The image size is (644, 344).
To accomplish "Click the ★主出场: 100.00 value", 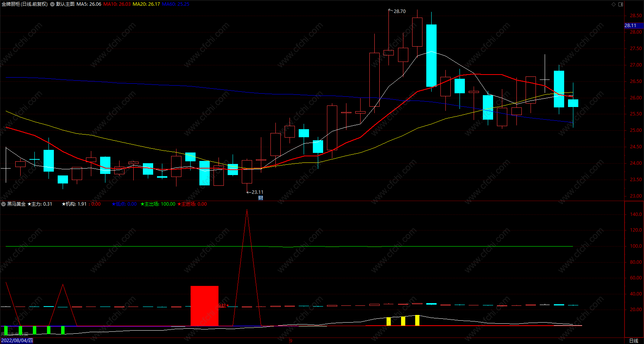I will [158, 204].
